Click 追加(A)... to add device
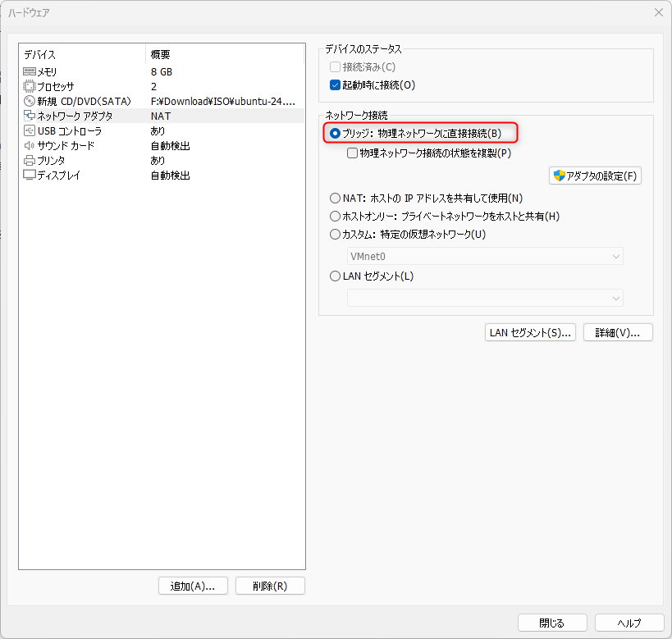The image size is (672, 639). click(193, 586)
